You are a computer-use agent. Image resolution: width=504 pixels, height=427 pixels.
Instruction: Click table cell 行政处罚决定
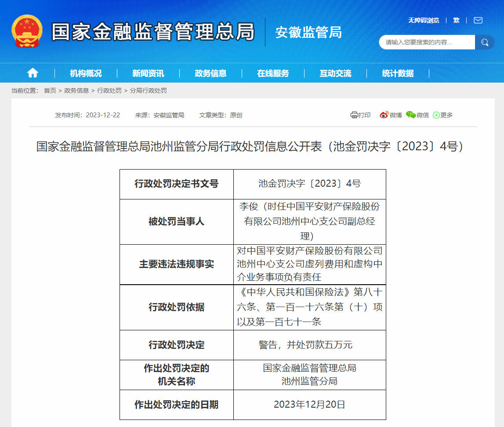[x=177, y=345]
